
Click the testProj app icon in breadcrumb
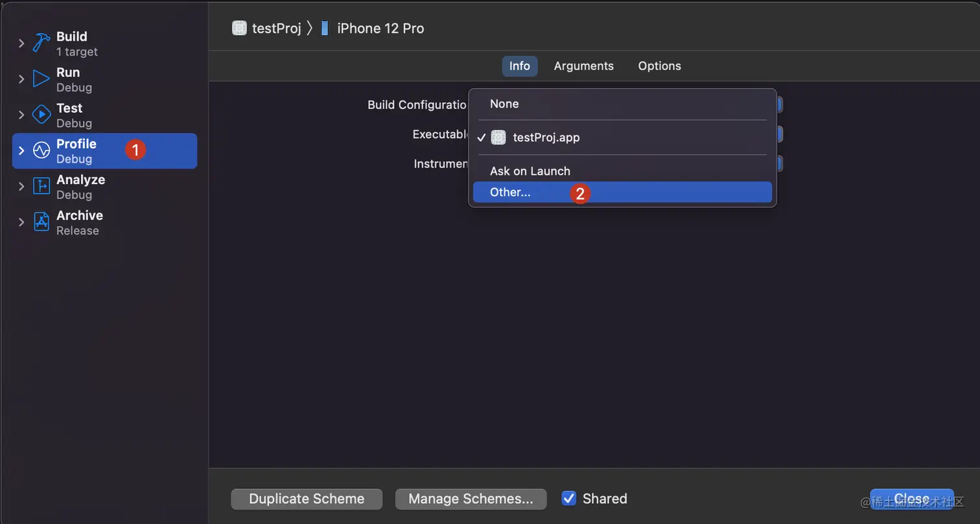coord(239,28)
